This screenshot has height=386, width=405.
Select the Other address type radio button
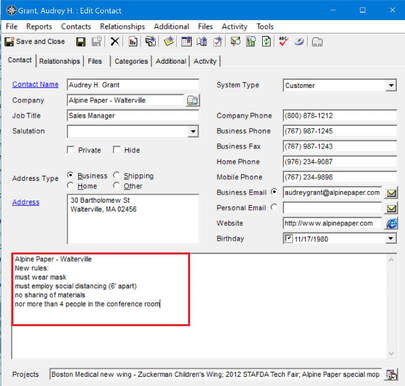(116, 185)
